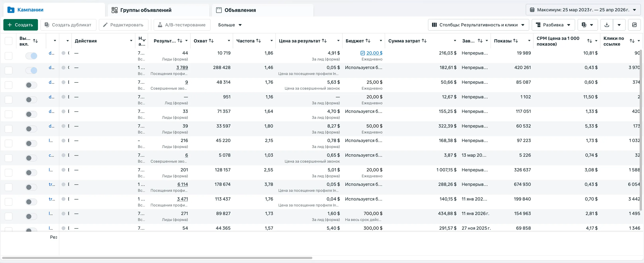This screenshot has width=644, height=263.
Task: Click the export download icon
Action: point(606,25)
